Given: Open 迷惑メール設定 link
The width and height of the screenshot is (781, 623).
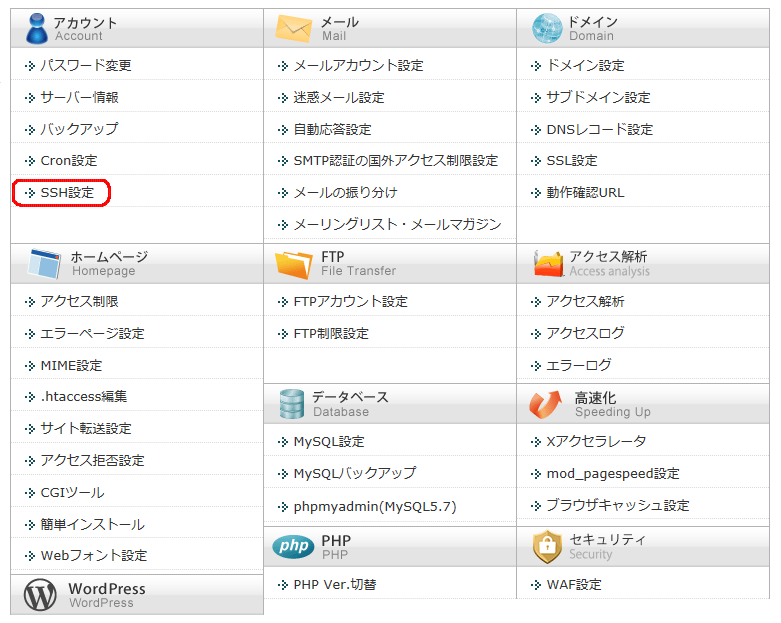Looking at the screenshot, I should (339, 97).
